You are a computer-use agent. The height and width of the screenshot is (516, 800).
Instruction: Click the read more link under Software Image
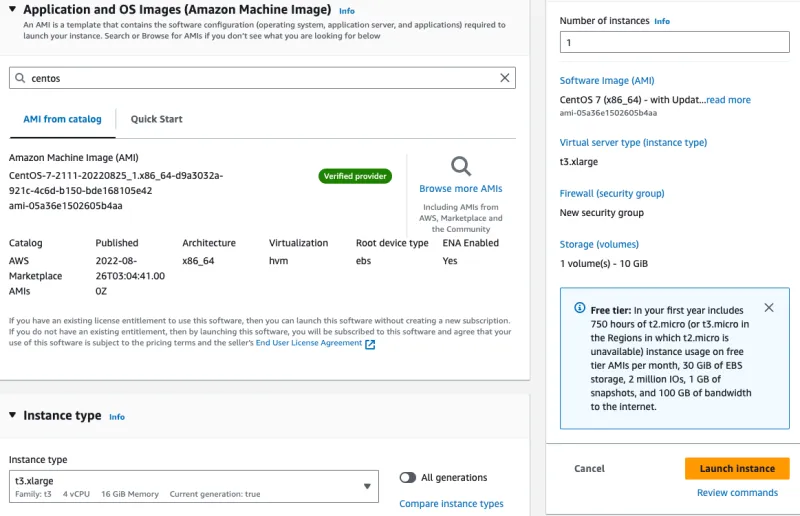pos(728,100)
